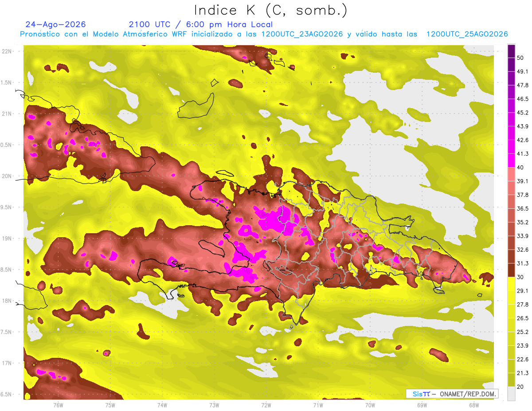Click the colorbar value '45.2'
Viewport: 532px width, 411px height.
click(x=522, y=113)
